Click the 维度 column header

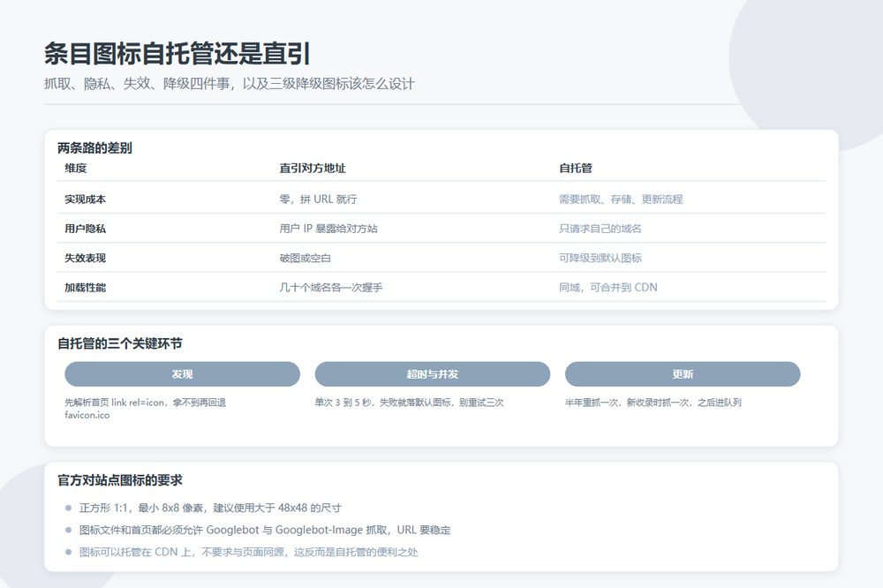click(75, 168)
